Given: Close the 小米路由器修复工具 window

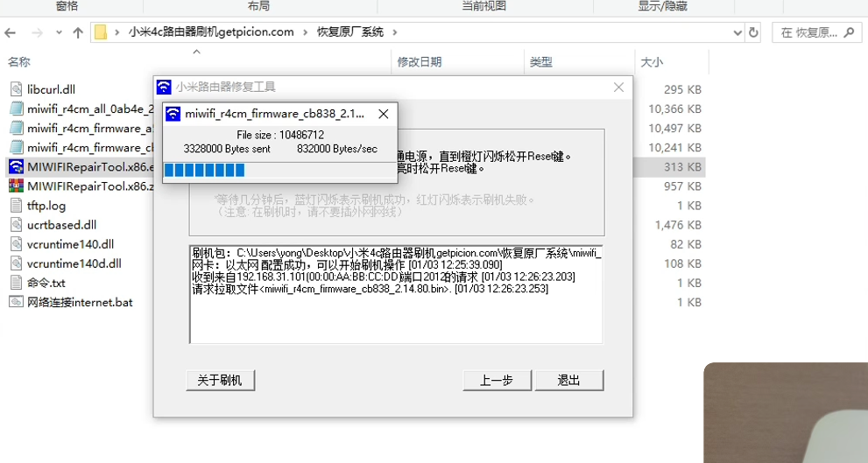Looking at the screenshot, I should 619,87.
